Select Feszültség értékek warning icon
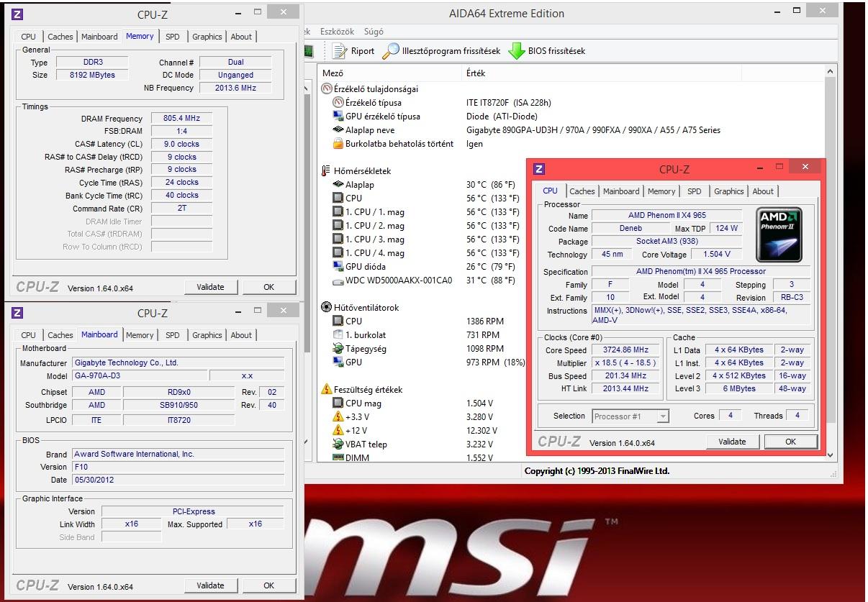 (x=327, y=390)
